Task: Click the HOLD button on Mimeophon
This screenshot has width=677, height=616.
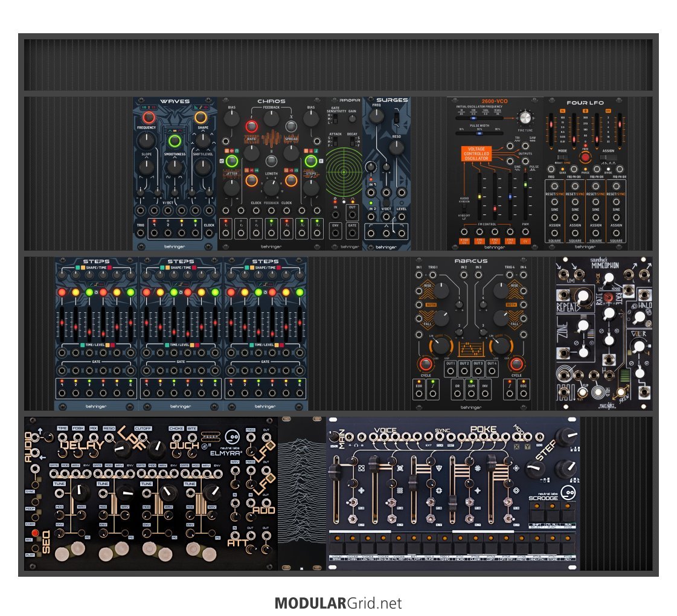Action: click(x=598, y=392)
